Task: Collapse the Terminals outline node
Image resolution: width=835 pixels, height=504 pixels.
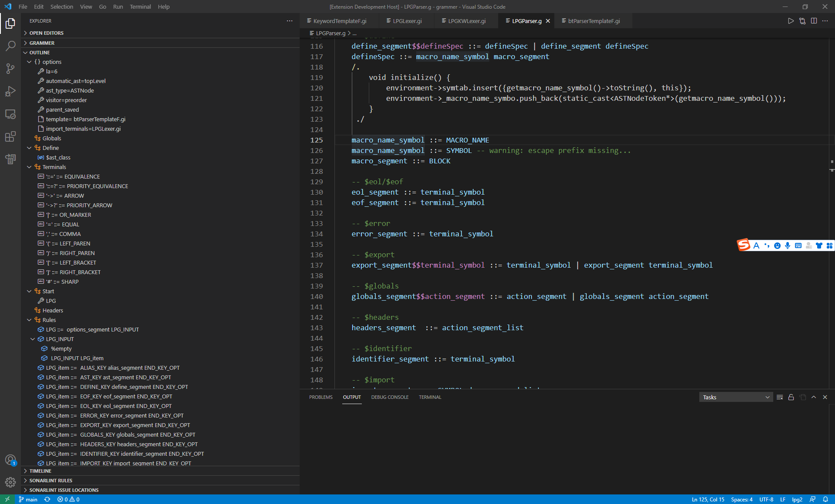Action: pyautogui.click(x=29, y=167)
